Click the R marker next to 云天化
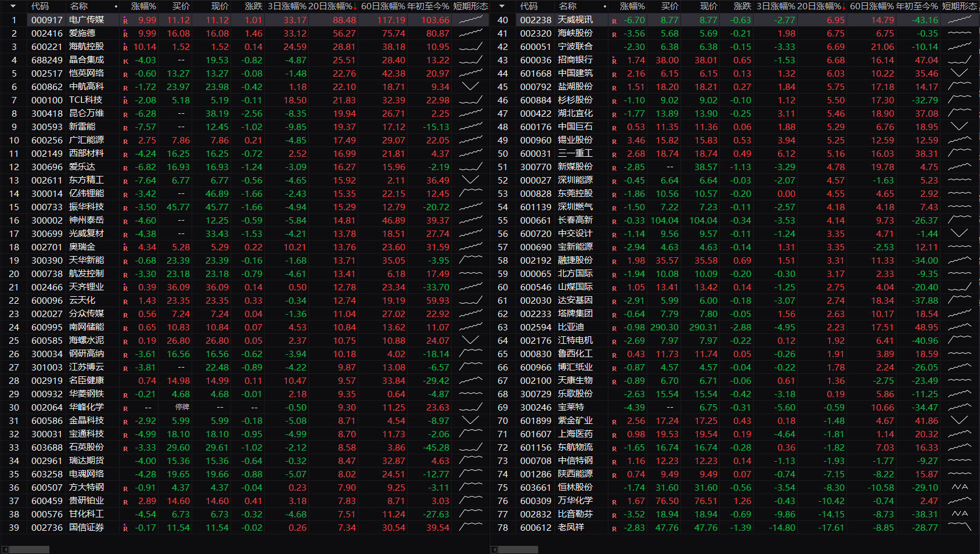 point(125,301)
